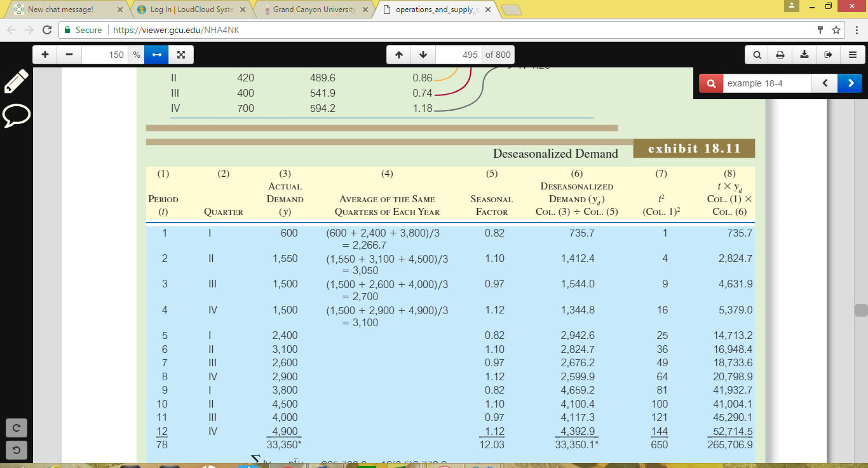868x468 pixels.
Task: Select the comment bubble tool
Action: [17, 116]
